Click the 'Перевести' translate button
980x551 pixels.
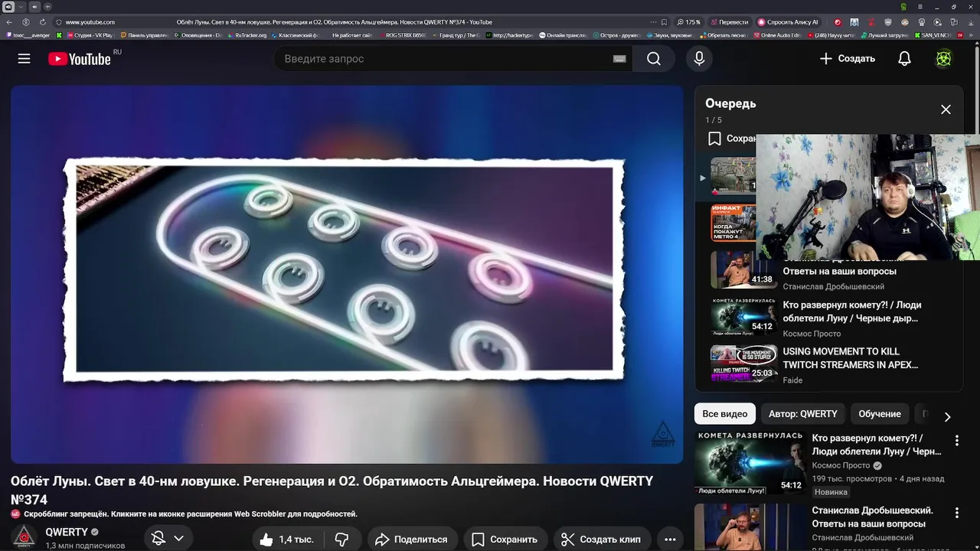(x=730, y=22)
